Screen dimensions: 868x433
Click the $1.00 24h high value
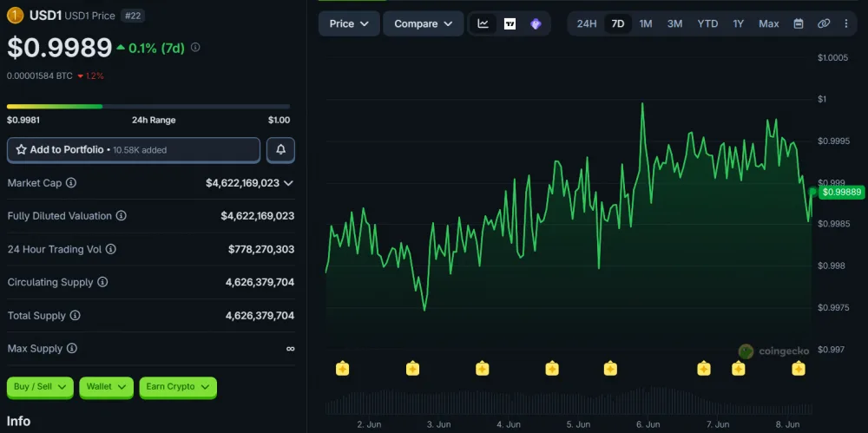pyautogui.click(x=279, y=120)
